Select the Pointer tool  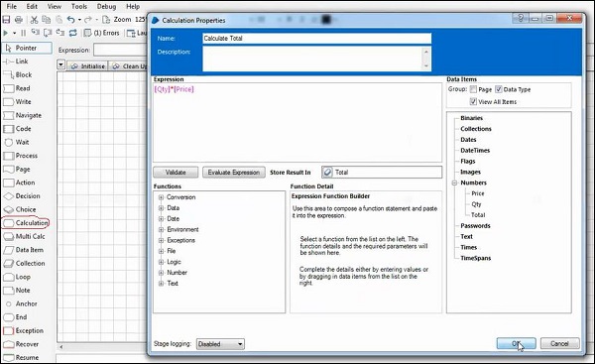[x=27, y=48]
